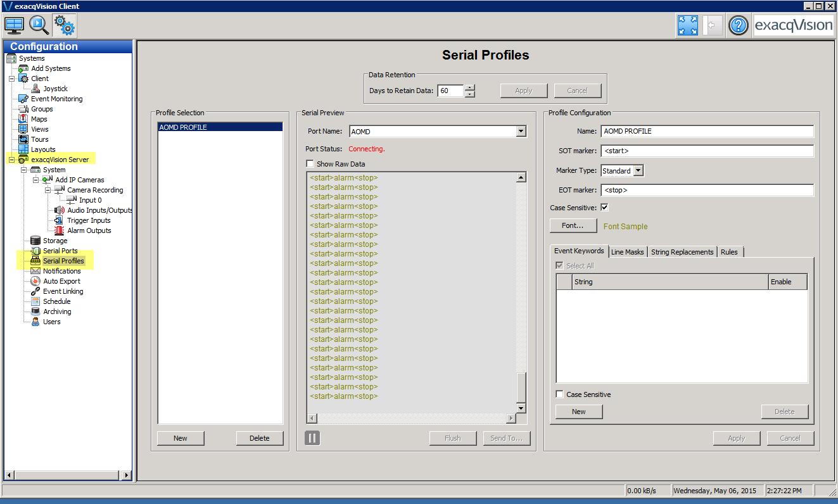
Task: Click New under Event Keywords
Action: click(x=579, y=412)
